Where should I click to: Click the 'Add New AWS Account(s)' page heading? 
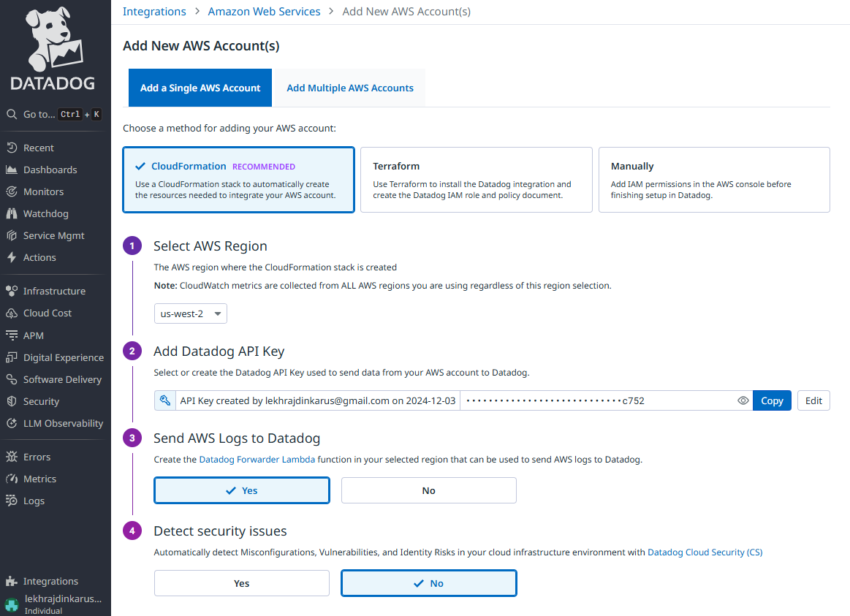pyautogui.click(x=201, y=46)
